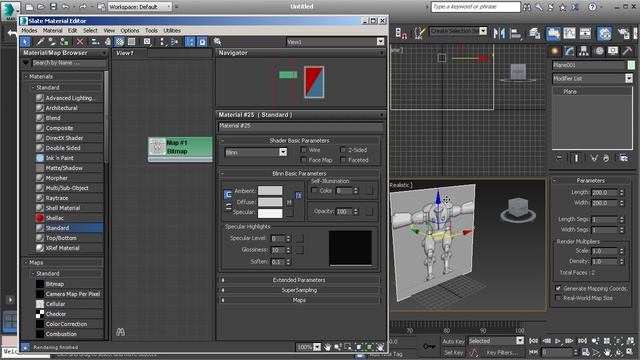Viewport: 640px width, 360px height.
Task: Open the Blinn shader type dropdown
Action: pyautogui.click(x=256, y=152)
